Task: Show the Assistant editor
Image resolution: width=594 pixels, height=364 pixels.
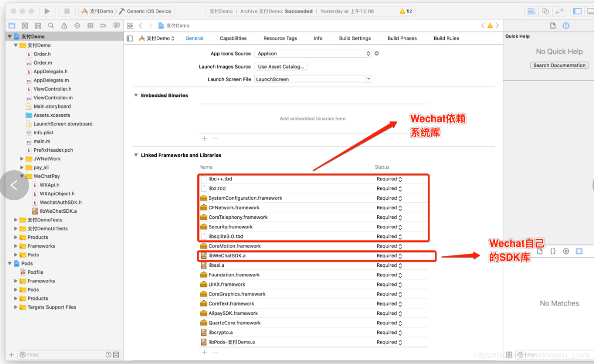Action: [x=545, y=11]
